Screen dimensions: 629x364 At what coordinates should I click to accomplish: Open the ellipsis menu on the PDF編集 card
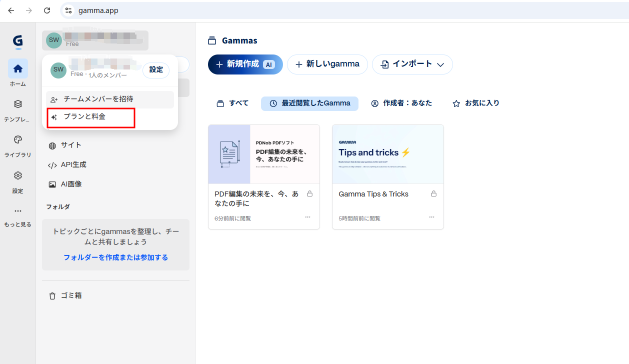coord(307,217)
